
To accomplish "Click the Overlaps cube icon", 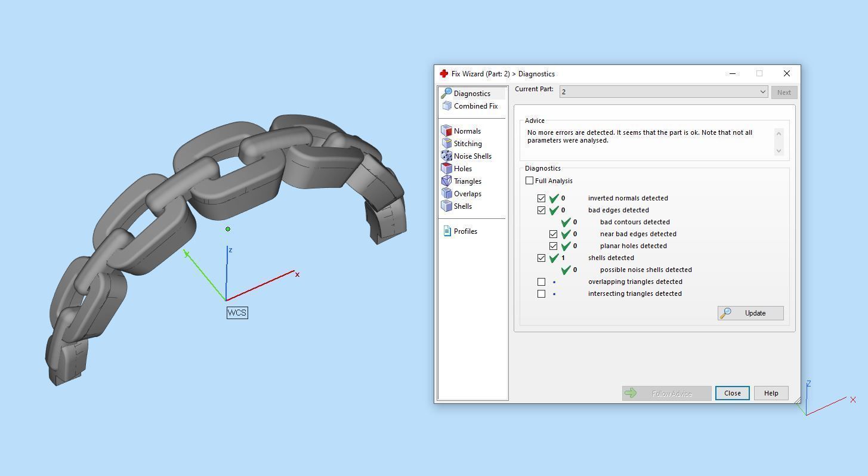I will click(446, 194).
